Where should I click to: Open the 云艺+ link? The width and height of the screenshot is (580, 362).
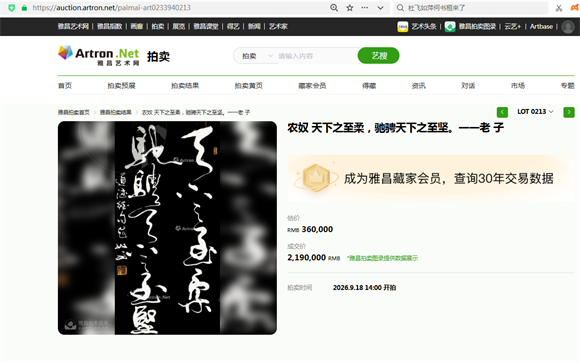(x=513, y=26)
